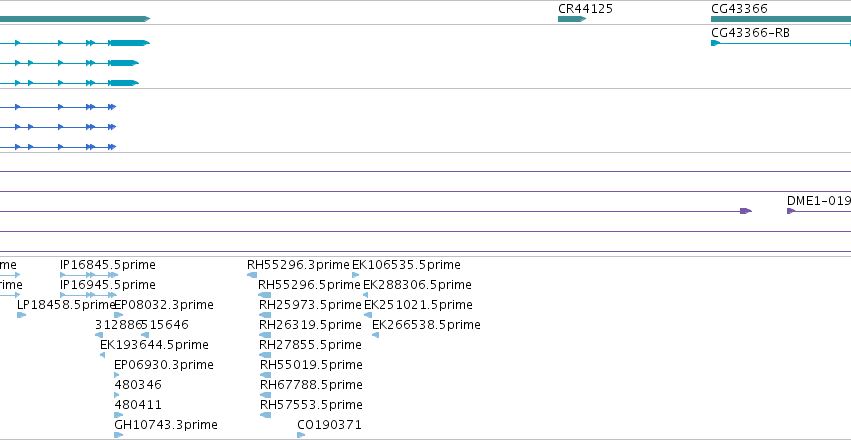Click the CR44125 gene feature bar
The width and height of the screenshot is (851, 440).
click(x=572, y=19)
